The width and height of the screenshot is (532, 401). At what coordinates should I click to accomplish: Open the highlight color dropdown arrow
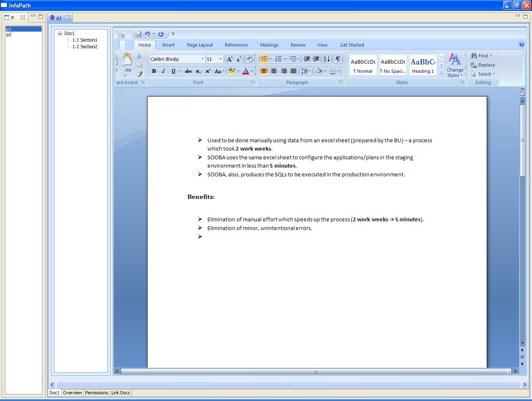(x=238, y=71)
